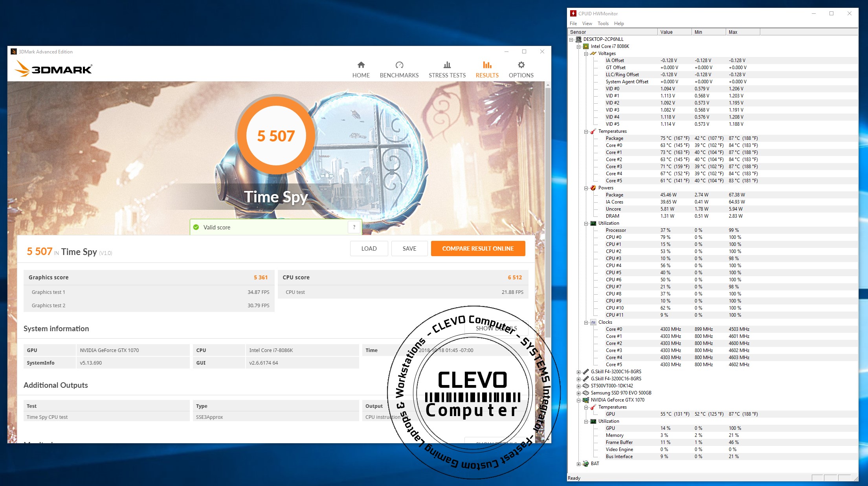Open the Benchmarks gauge icon
The image size is (868, 486).
pos(399,65)
